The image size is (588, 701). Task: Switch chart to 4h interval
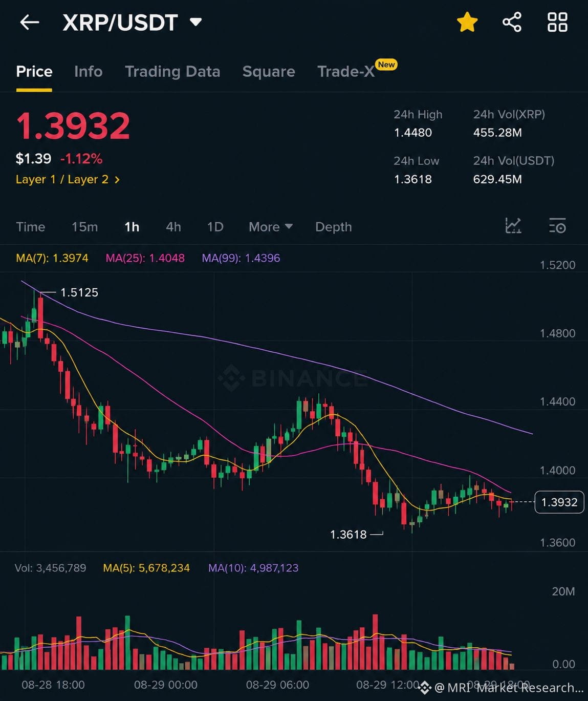tap(173, 227)
